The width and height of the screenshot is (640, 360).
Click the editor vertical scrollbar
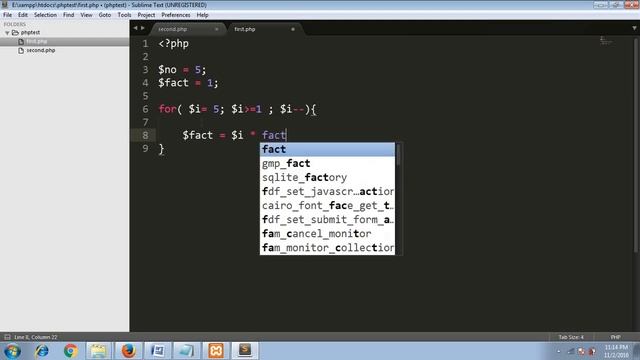636,145
